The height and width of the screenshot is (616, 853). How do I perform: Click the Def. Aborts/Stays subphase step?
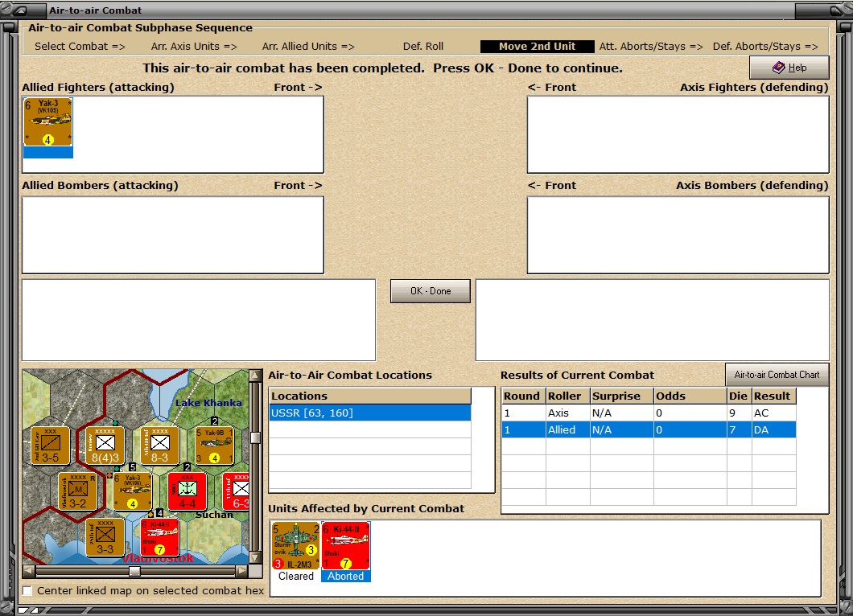tap(765, 46)
